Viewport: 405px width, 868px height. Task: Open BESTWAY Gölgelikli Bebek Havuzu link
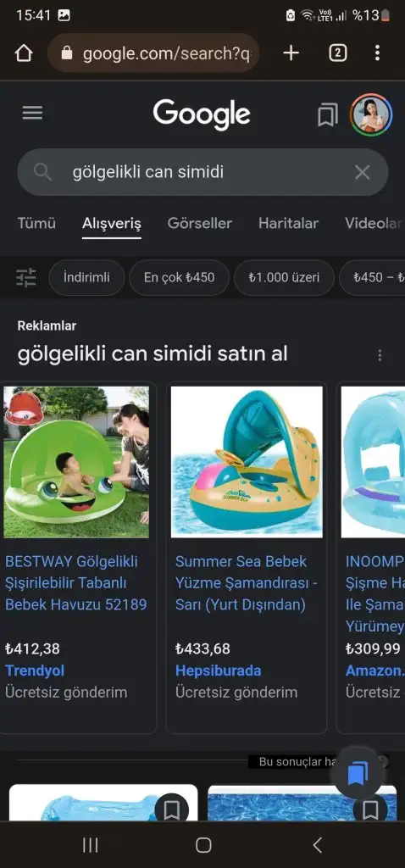[x=76, y=583]
